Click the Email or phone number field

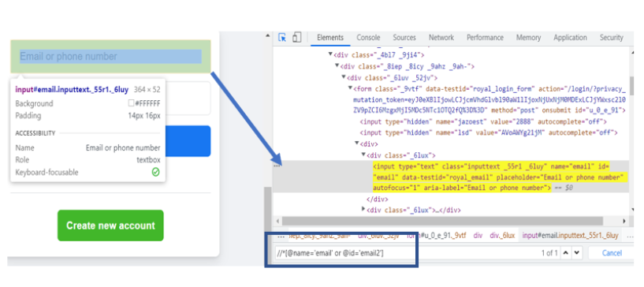110,56
